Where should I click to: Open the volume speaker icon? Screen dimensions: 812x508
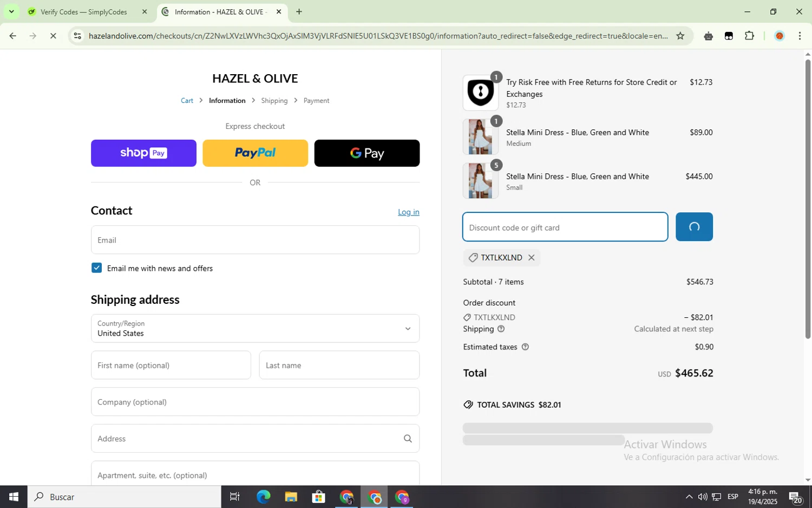(x=702, y=497)
